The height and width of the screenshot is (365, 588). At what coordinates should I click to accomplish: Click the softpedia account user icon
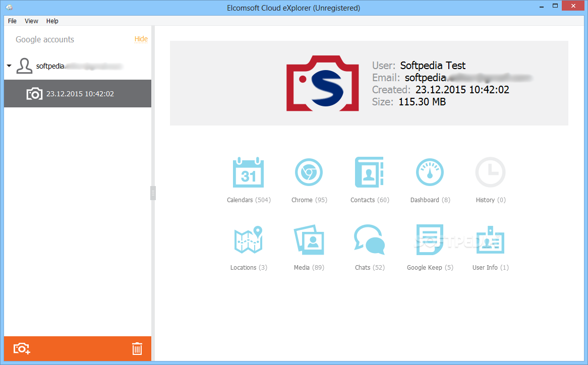pyautogui.click(x=24, y=66)
